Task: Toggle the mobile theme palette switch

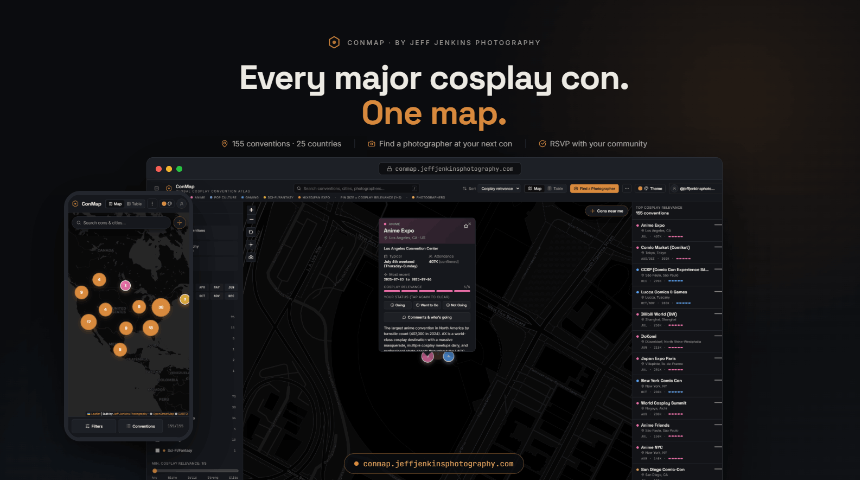Action: 167,204
